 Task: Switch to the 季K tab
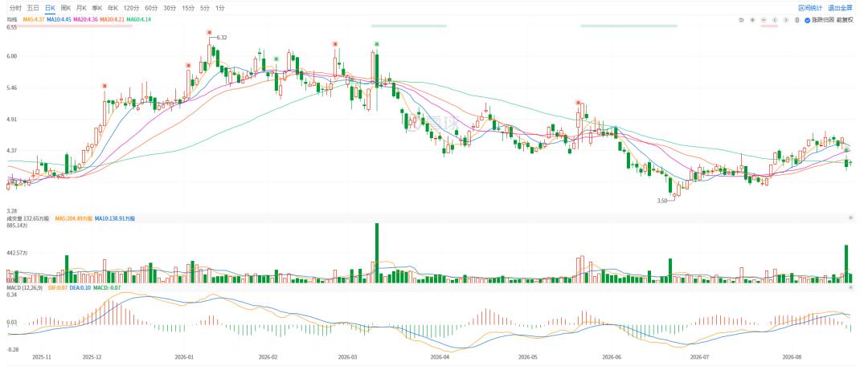[x=97, y=8]
